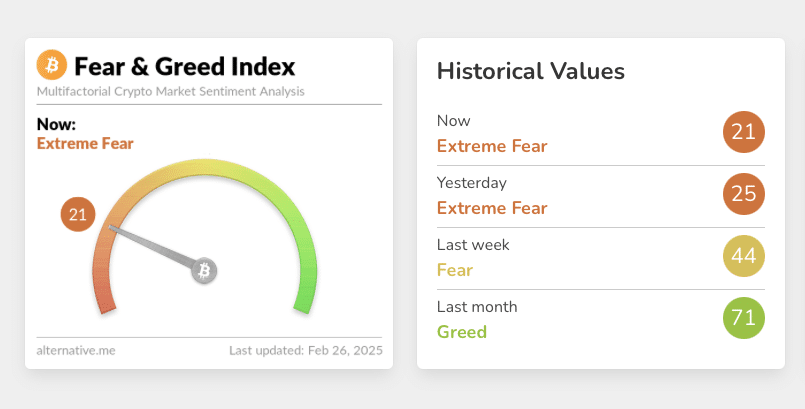Select the Extreme Fear label under Yesterday
Viewport: 805px width, 409px height.
[492, 208]
